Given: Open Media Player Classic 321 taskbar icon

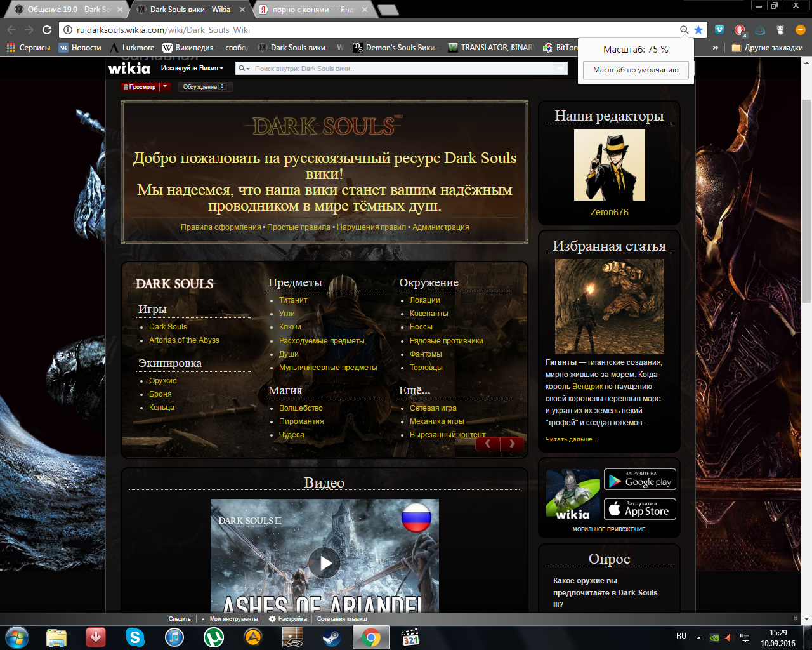Looking at the screenshot, I should tap(410, 637).
